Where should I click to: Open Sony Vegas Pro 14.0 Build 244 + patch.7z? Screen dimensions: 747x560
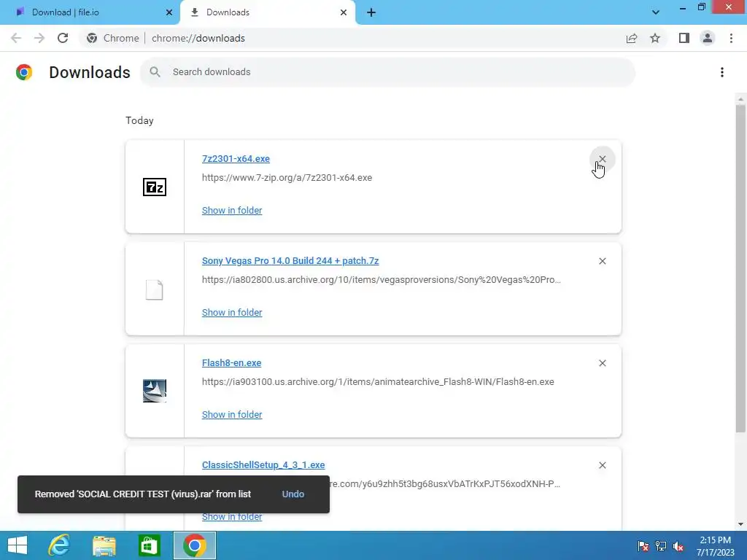[x=290, y=260]
